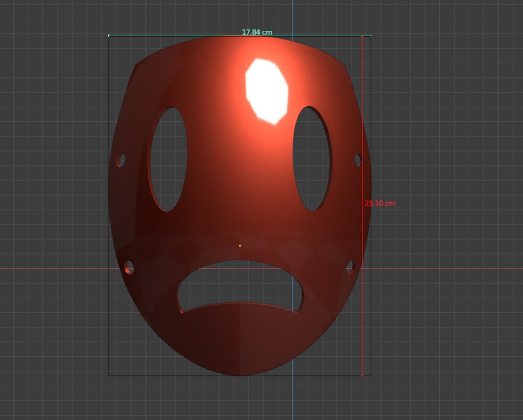Viewport: 523px width, 420px height.
Task: Click the orange origin point on the mask
Action: tap(240, 246)
